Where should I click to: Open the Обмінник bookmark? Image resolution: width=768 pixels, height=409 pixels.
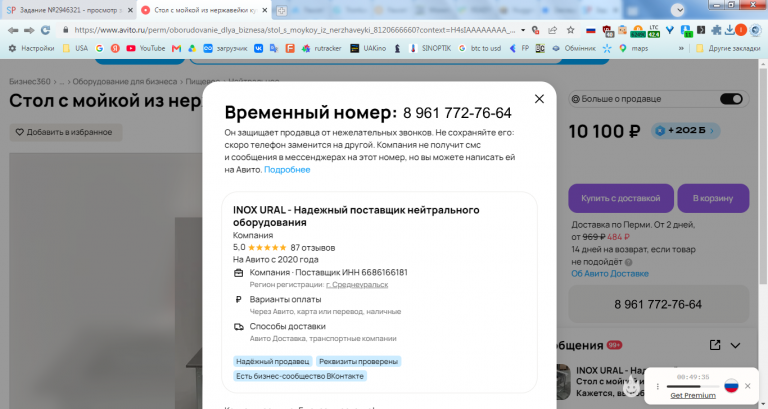(x=574, y=48)
